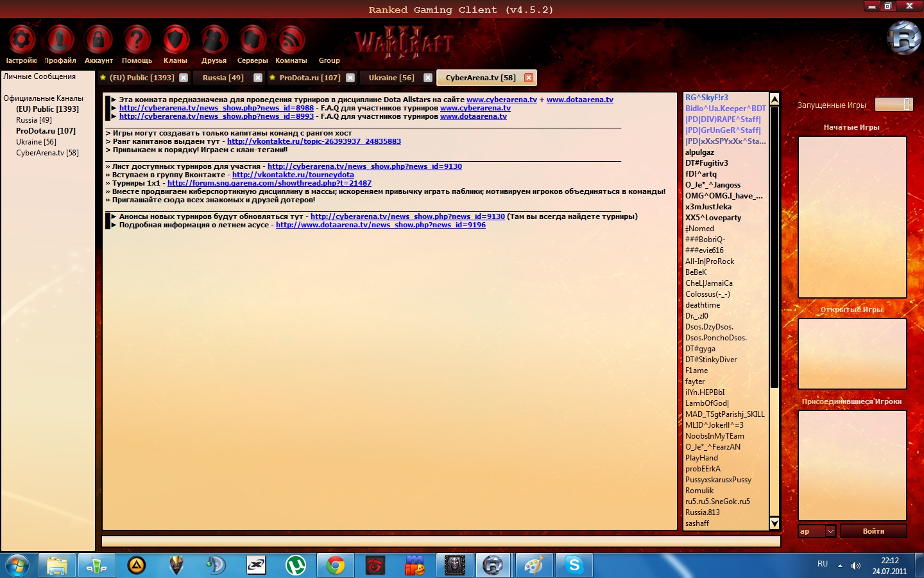Open the forum.sng.garena.com showthread link
Screen dimensions: 924x578
(x=269, y=183)
